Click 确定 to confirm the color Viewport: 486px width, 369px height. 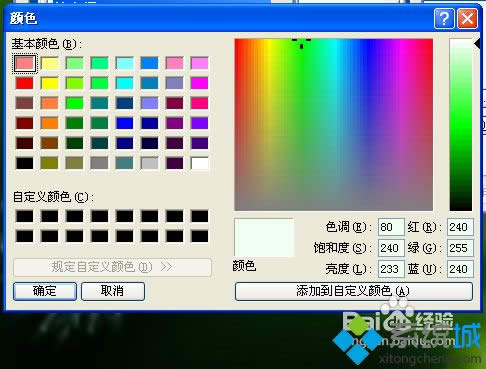pos(45,291)
